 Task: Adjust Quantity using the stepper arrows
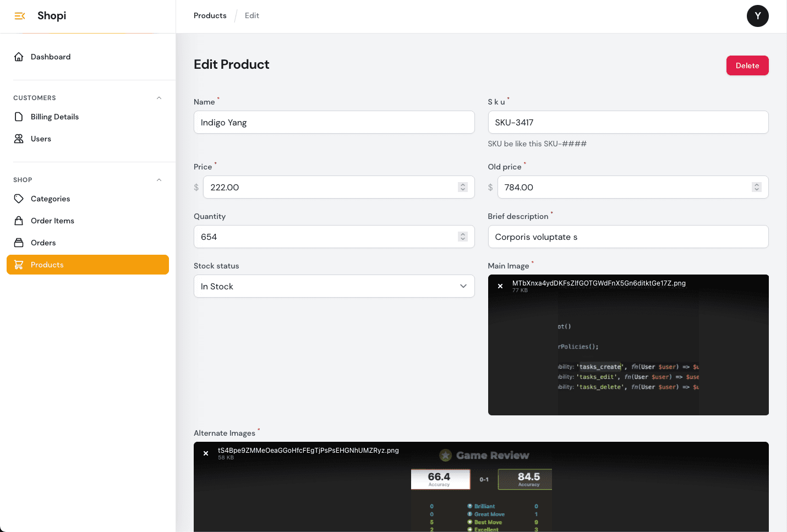tap(463, 237)
